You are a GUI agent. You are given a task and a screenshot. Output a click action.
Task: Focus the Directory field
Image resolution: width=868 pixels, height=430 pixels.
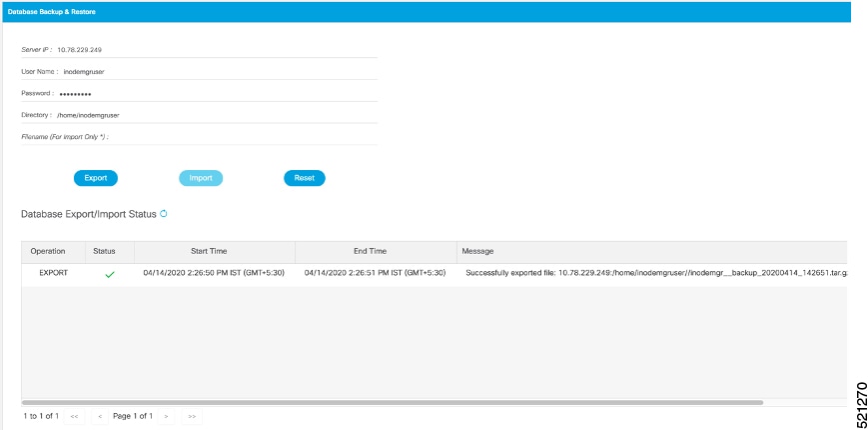(200, 115)
